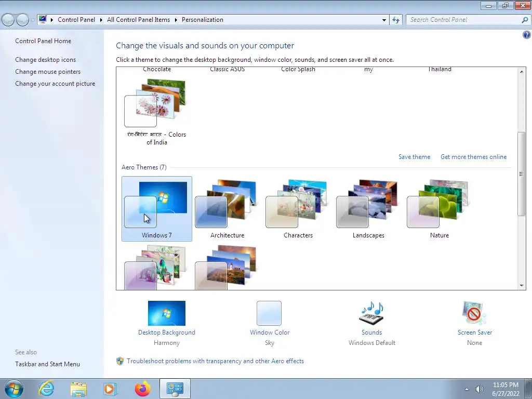Click the Forward navigation button

point(22,20)
